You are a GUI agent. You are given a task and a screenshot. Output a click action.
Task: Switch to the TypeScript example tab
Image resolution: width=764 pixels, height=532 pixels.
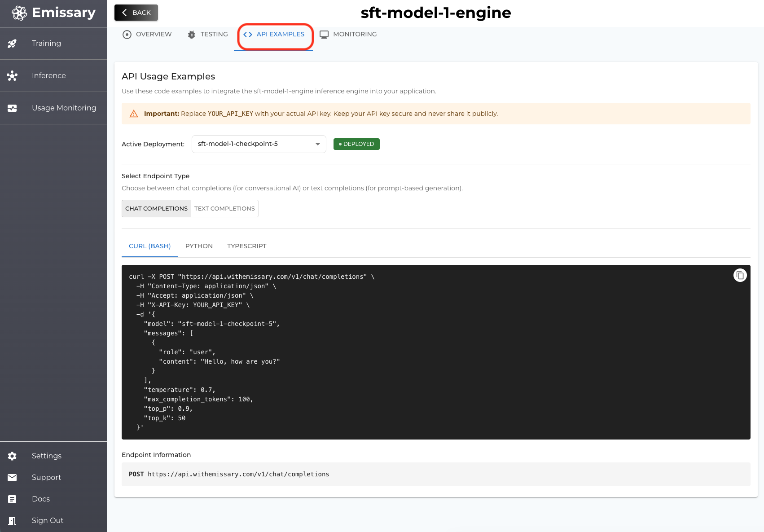coord(246,246)
